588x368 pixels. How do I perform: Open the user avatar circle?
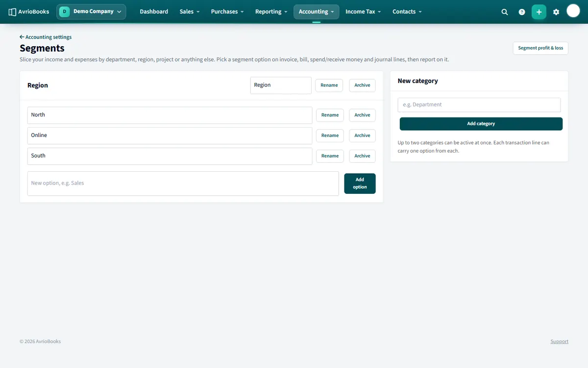point(573,11)
